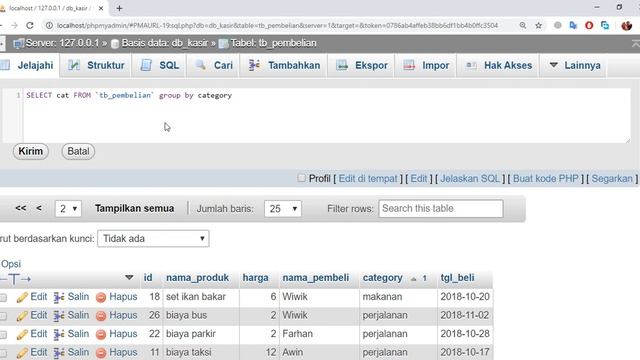Click Edit pencil icon for biaya parkir
Screen dimensions: 640x360
click(x=22, y=335)
